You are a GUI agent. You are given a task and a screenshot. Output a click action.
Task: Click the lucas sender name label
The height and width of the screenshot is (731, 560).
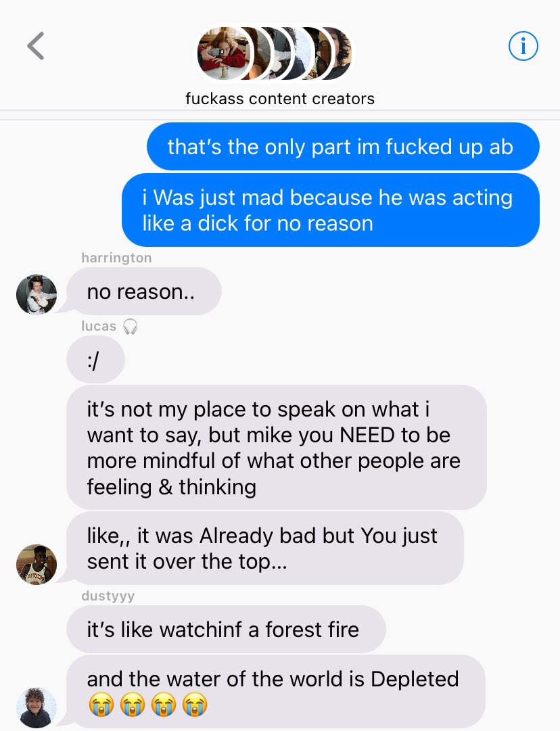[98, 326]
